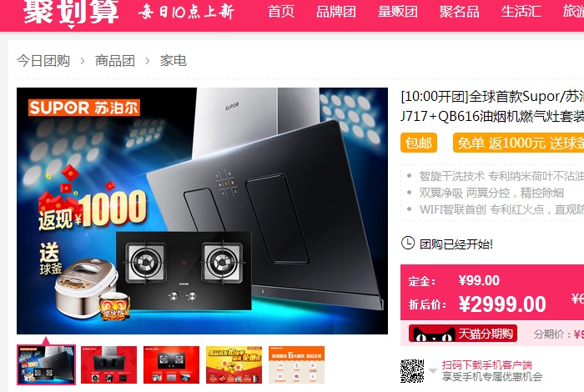The image size is (584, 392).
Task: Click the 今日团购 breadcrumb link
Action: [x=43, y=61]
